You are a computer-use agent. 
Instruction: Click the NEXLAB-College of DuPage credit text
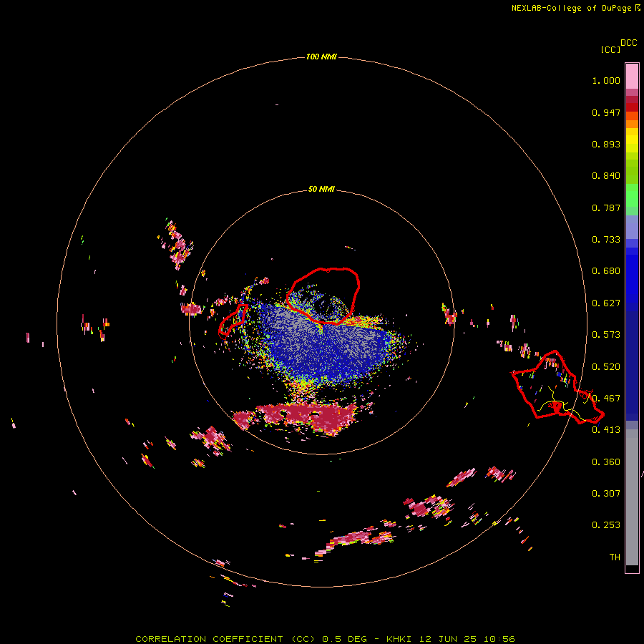(x=575, y=8)
